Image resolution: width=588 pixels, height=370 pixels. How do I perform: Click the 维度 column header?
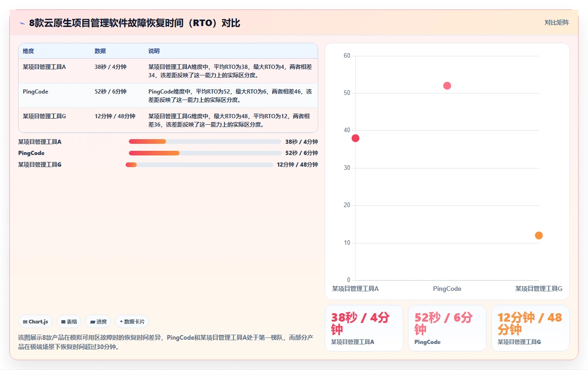tap(28, 51)
